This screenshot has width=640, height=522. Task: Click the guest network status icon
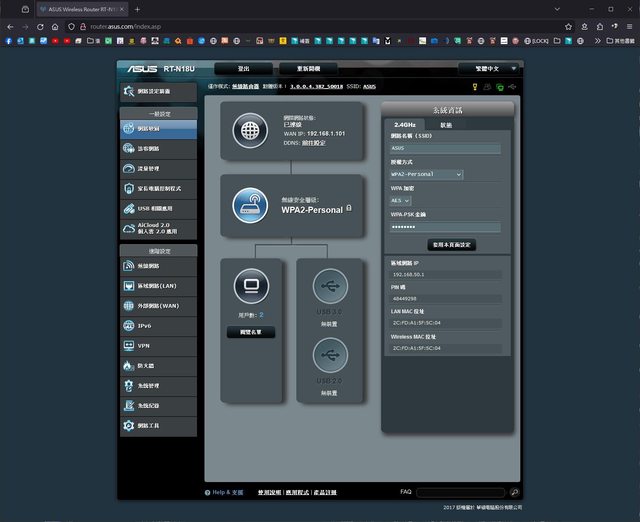point(487,87)
